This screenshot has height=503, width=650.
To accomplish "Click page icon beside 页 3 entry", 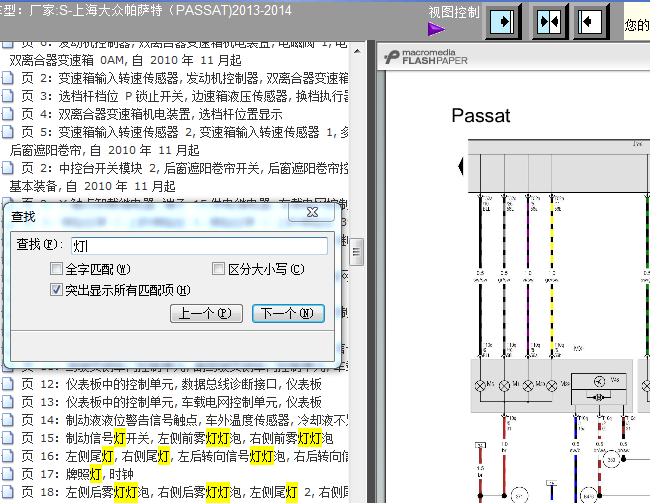I will (8, 96).
